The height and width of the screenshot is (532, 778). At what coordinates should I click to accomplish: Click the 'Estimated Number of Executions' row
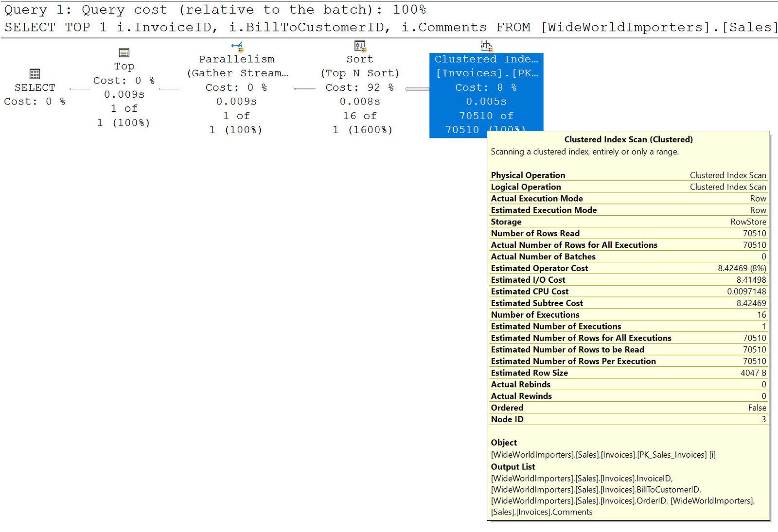628,327
